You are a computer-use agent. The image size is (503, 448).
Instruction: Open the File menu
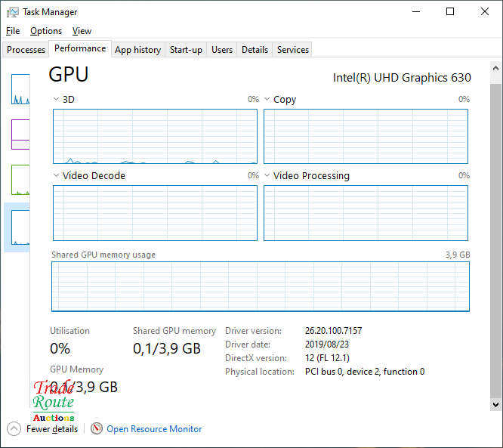13,31
